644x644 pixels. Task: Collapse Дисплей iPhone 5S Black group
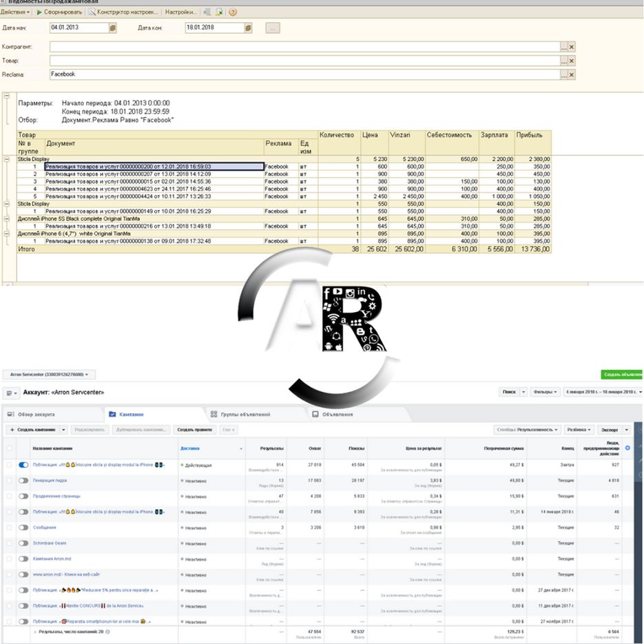click(x=7, y=219)
